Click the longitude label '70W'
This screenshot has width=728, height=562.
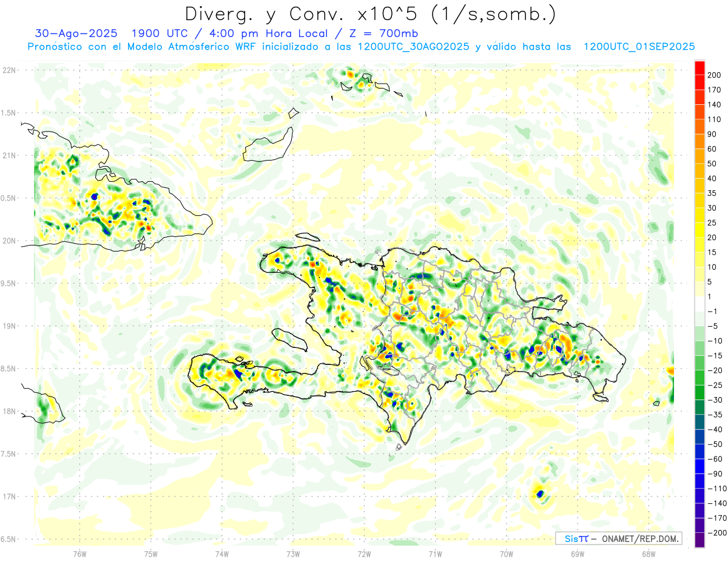[506, 554]
